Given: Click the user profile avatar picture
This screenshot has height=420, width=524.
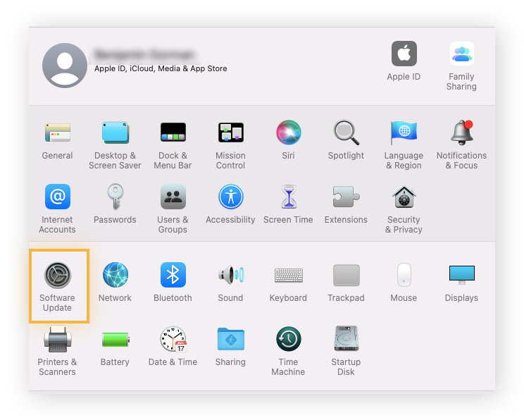Looking at the screenshot, I should tap(65, 65).
